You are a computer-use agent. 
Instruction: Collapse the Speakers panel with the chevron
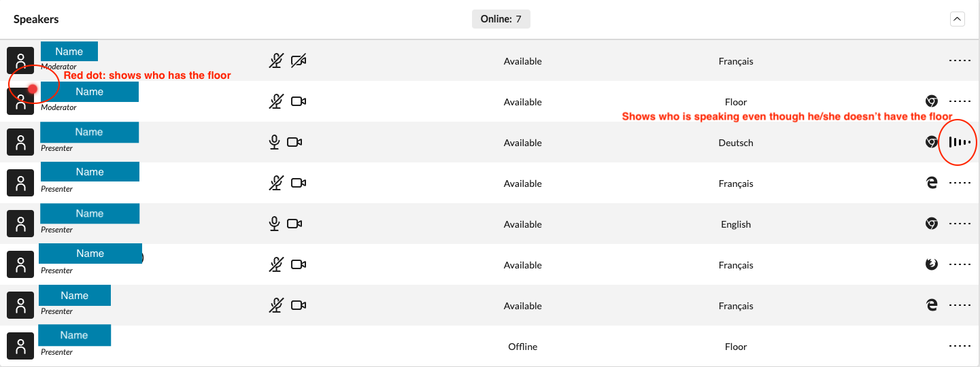click(957, 19)
